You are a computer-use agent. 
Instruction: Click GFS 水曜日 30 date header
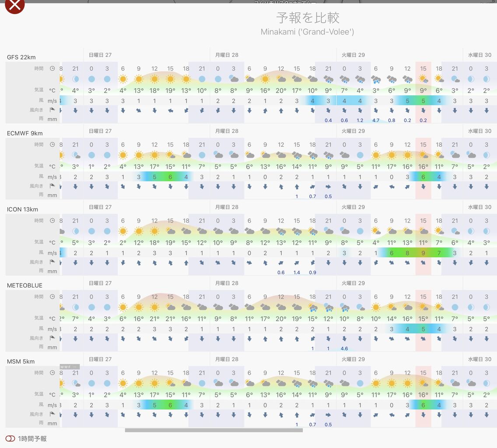click(479, 55)
